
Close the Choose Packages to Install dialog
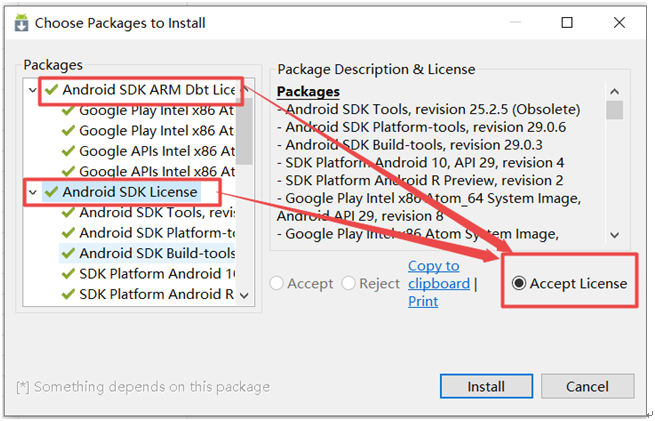619,22
